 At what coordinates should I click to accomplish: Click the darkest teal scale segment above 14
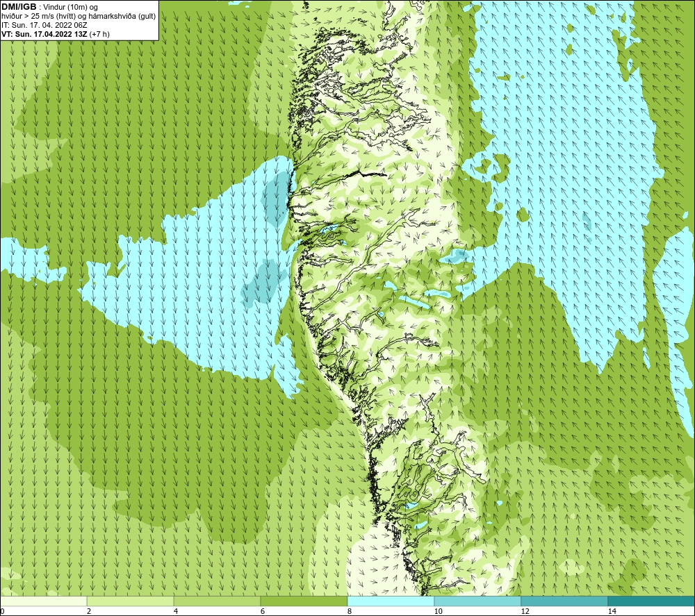point(652,601)
